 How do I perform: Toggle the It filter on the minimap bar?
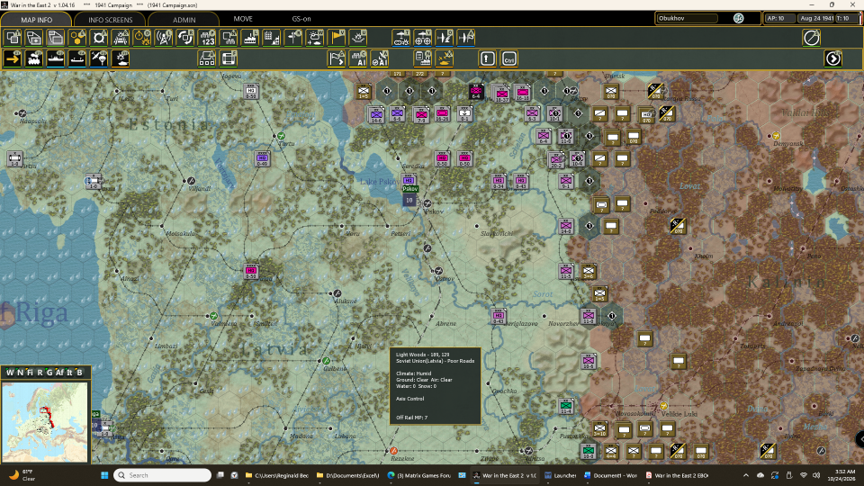[69, 372]
